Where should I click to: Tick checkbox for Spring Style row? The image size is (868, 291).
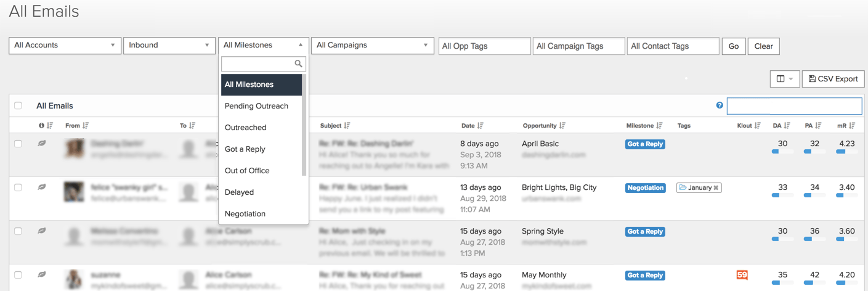[18, 231]
